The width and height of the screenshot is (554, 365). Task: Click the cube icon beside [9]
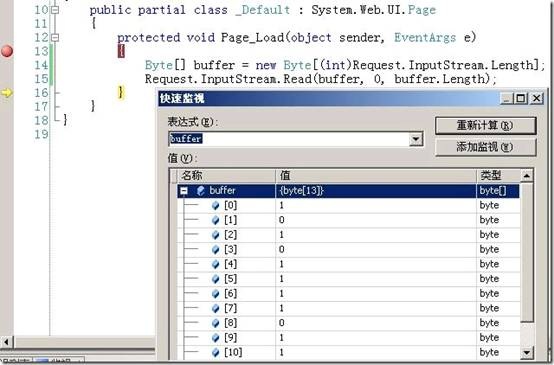[x=216, y=338]
